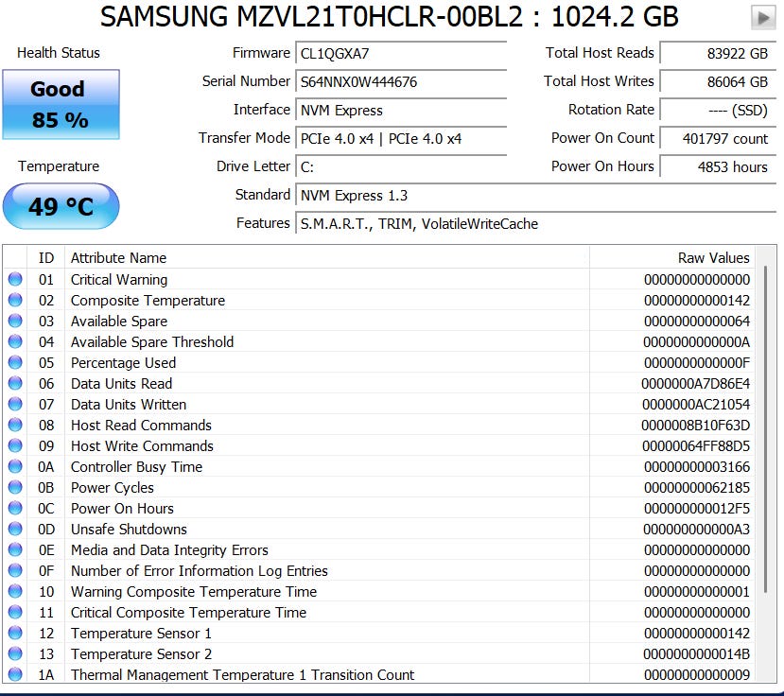Click the Drive Letter field C:
This screenshot has height=696, width=784.
[401, 166]
